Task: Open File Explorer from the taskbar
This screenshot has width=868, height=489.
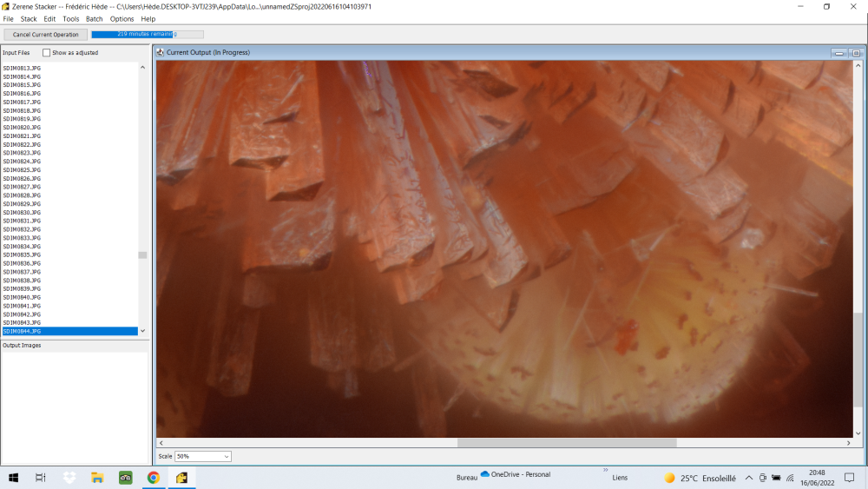Action: (97, 478)
